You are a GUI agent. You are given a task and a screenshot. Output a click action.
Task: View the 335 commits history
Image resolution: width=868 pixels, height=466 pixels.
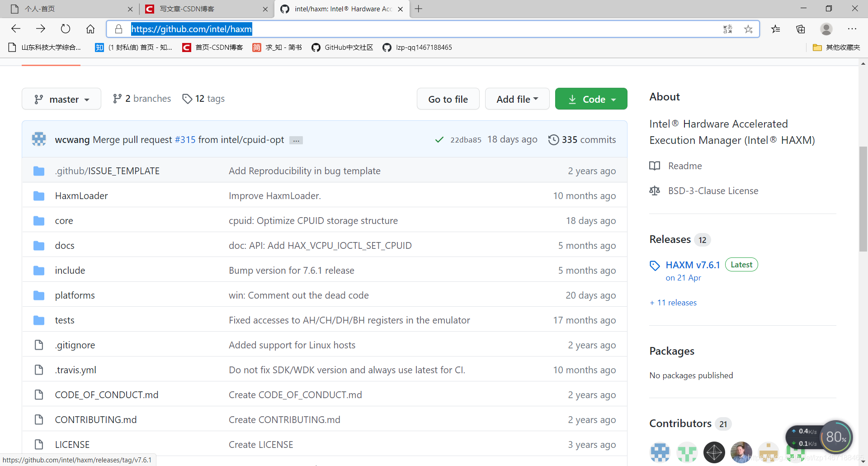[x=582, y=140]
